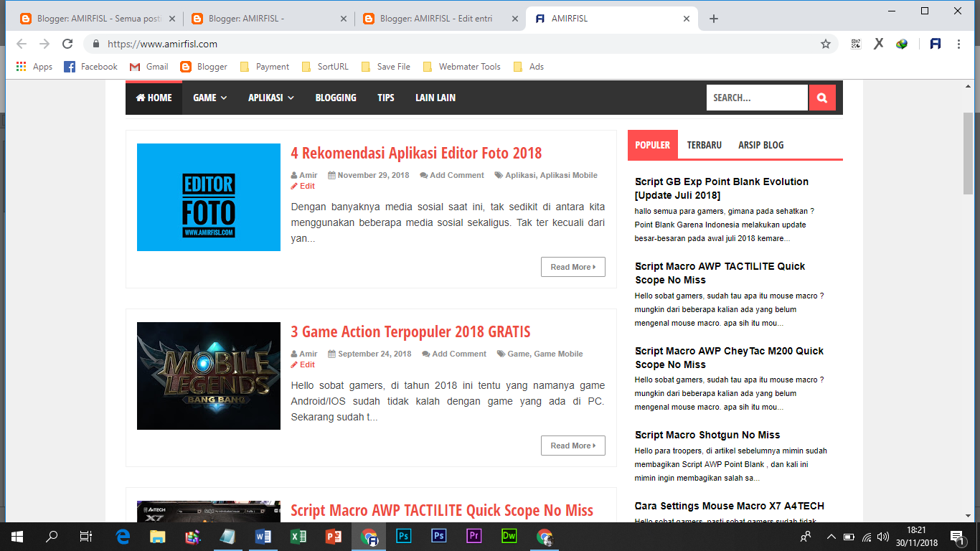Open Excel from the taskbar

point(298,536)
